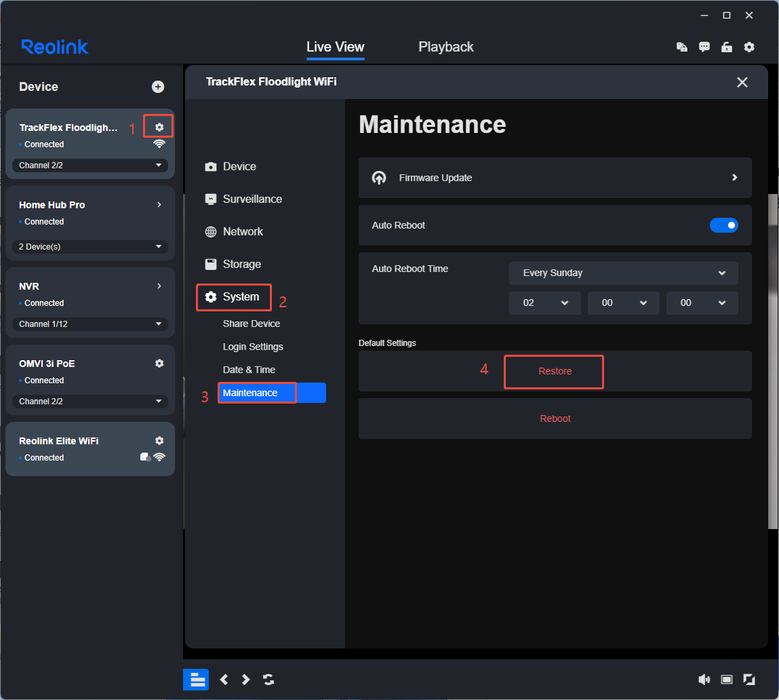This screenshot has width=779, height=700.
Task: Open the Device settings section
Action: coord(231,167)
